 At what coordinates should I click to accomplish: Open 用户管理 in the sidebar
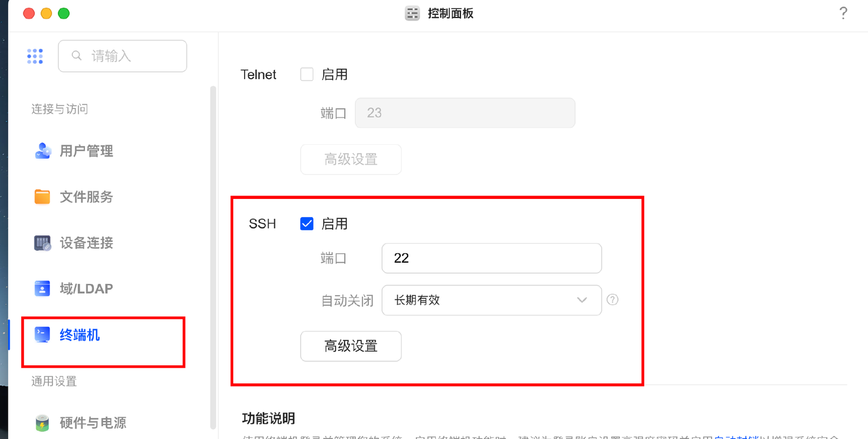86,151
